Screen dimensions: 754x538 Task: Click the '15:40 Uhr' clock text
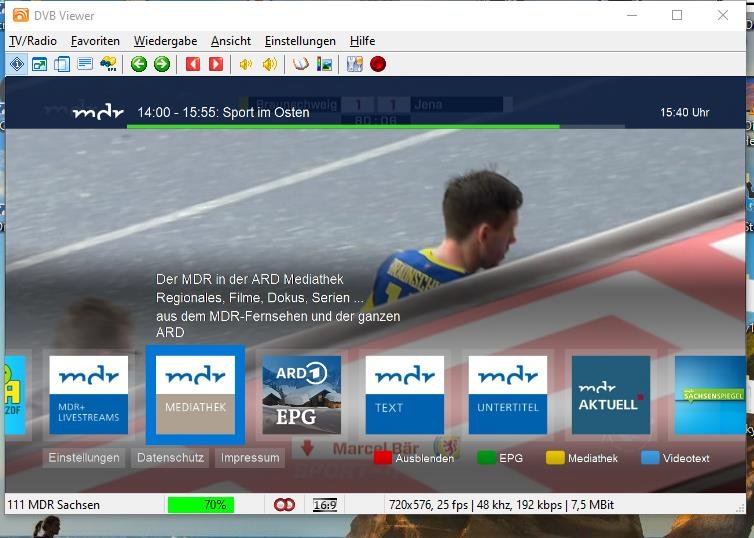685,113
